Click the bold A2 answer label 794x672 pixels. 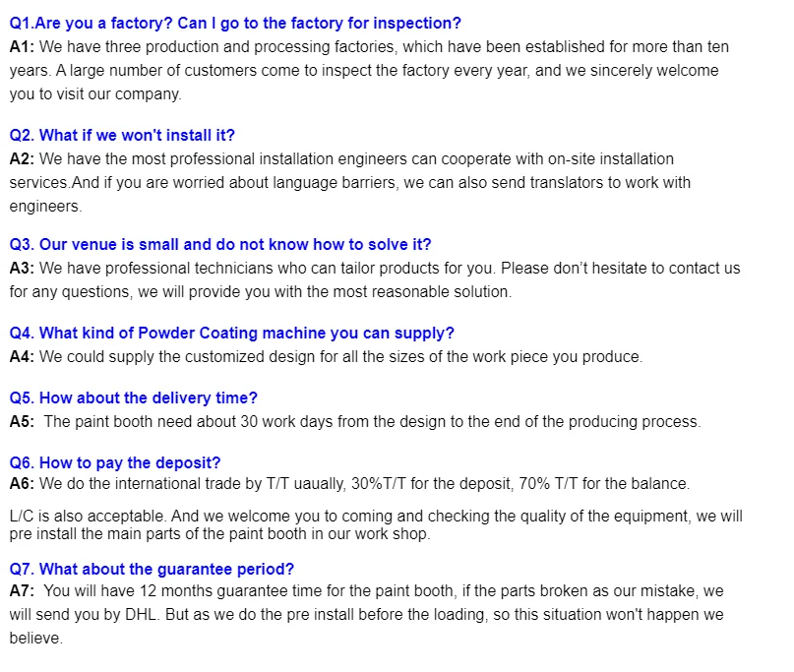[22, 159]
